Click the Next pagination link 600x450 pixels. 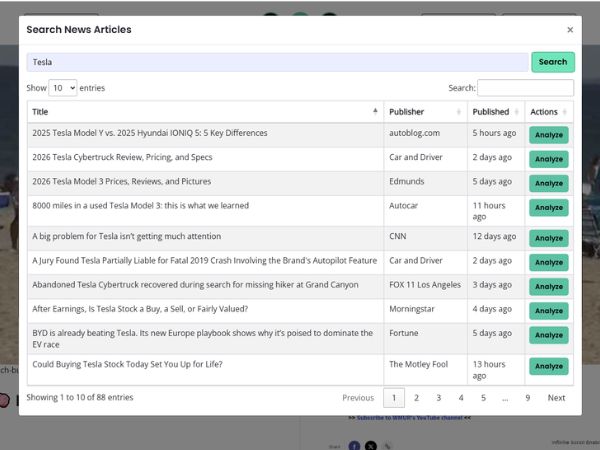556,398
